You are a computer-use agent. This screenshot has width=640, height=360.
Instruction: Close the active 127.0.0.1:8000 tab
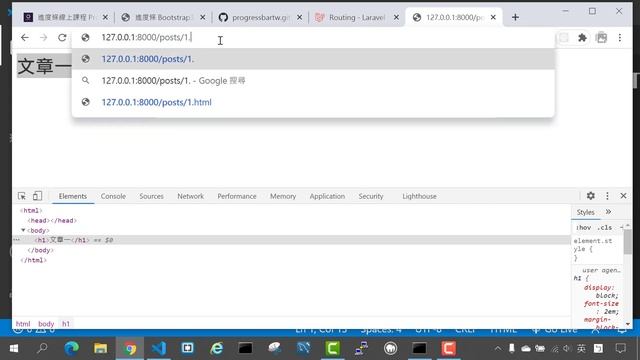click(x=493, y=17)
